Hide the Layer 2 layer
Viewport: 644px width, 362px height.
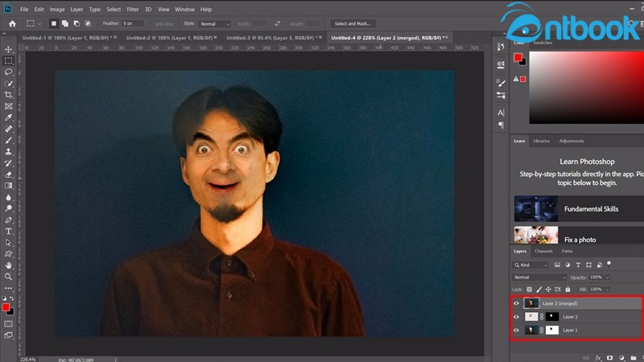[x=516, y=317]
